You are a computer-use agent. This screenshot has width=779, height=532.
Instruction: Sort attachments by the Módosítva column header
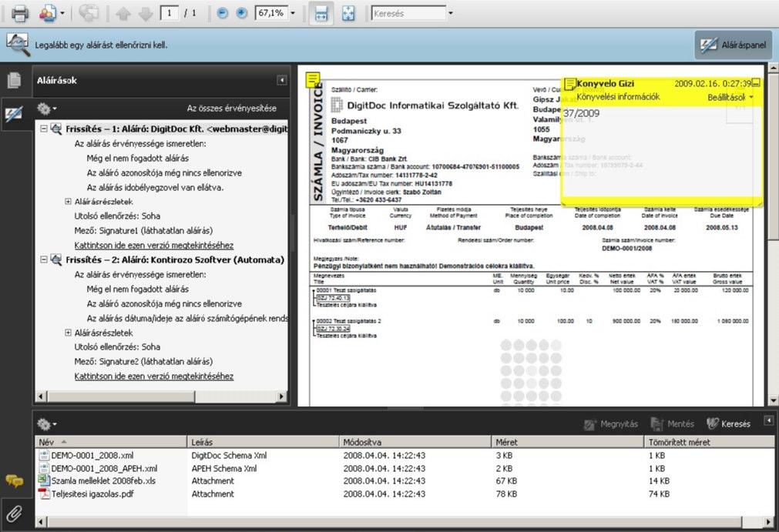pyautogui.click(x=416, y=442)
